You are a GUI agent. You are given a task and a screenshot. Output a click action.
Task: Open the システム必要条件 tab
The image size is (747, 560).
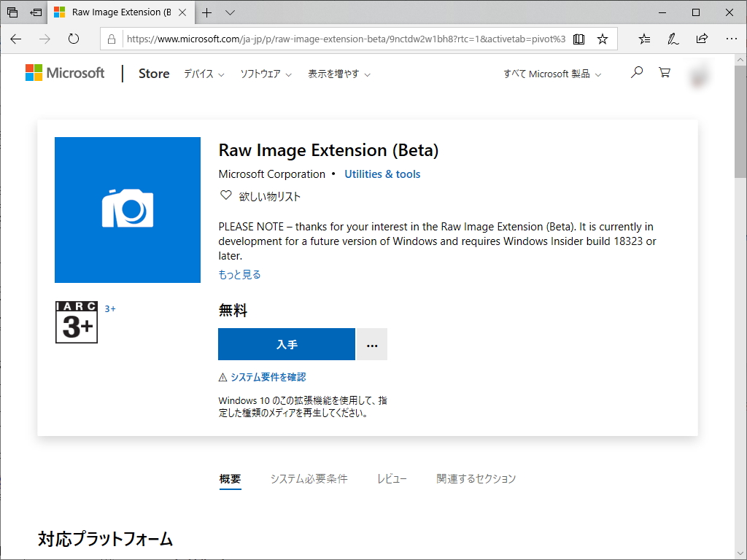(309, 479)
